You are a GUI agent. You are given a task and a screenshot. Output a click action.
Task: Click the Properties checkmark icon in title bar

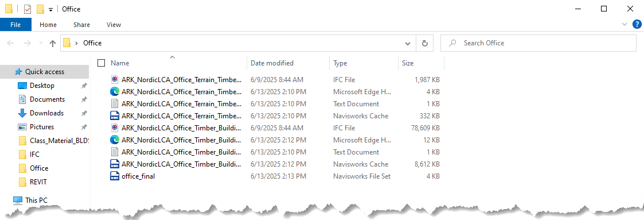point(28,9)
